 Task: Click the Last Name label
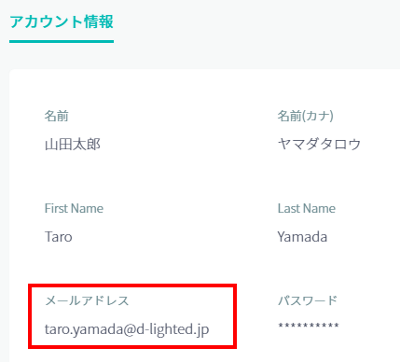pyautogui.click(x=307, y=209)
